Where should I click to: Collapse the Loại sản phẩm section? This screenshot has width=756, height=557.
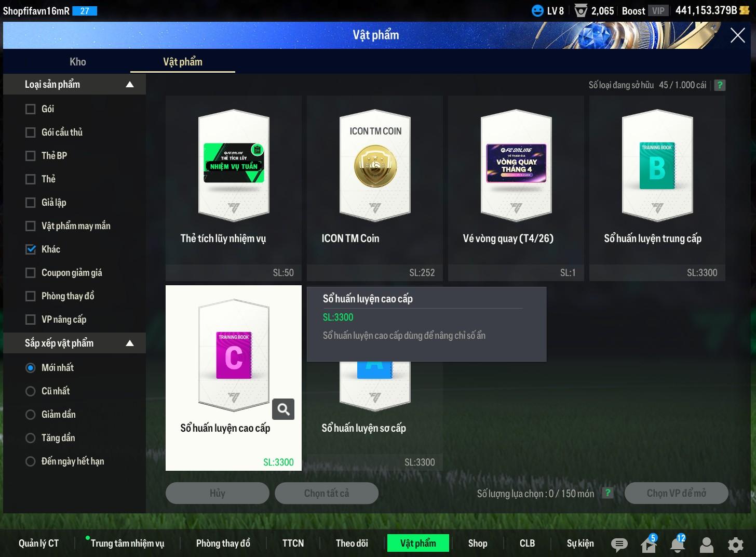pyautogui.click(x=130, y=85)
